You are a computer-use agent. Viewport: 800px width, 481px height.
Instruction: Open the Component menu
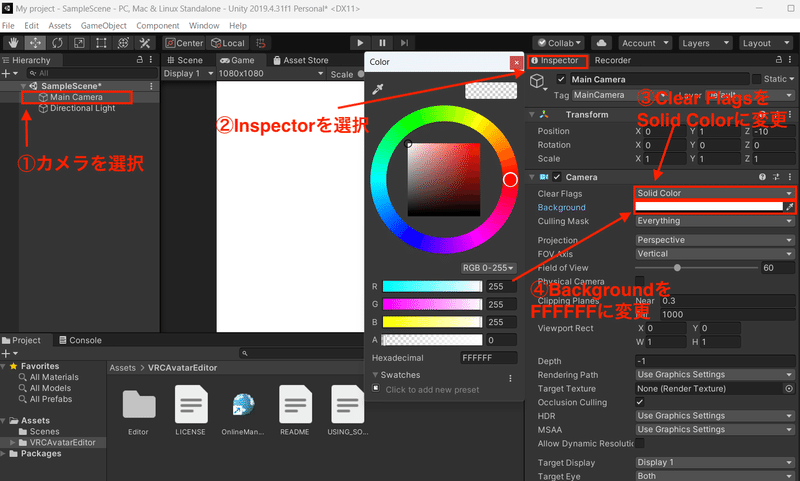pos(158,26)
